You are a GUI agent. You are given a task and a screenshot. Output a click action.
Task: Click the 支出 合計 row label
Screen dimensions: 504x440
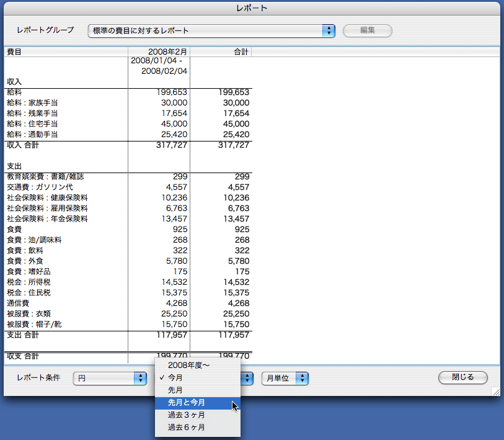(23, 335)
